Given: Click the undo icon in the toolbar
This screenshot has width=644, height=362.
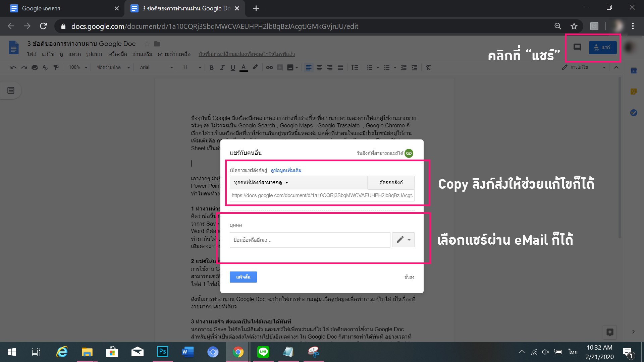Looking at the screenshot, I should click(x=13, y=67).
